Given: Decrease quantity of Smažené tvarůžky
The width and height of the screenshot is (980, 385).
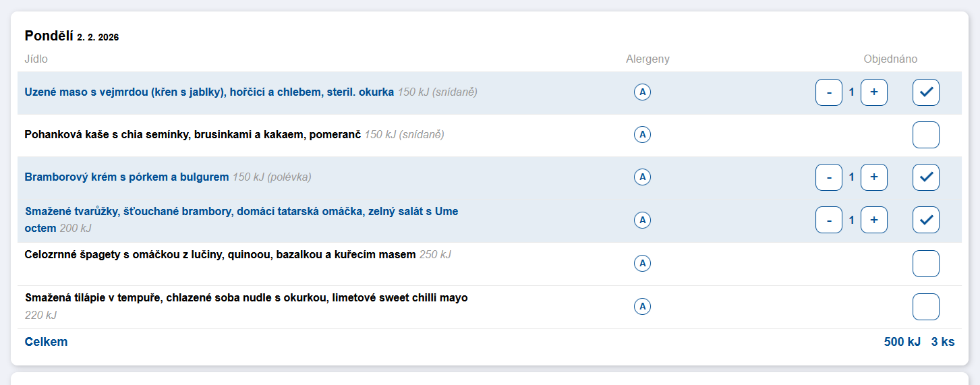Looking at the screenshot, I should (829, 220).
